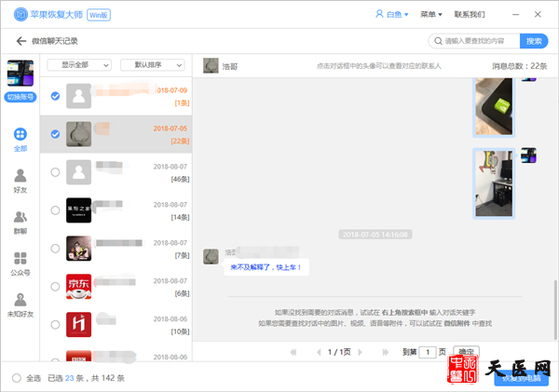
Task: Open the 白鱼 user account dropdown
Action: [x=390, y=15]
